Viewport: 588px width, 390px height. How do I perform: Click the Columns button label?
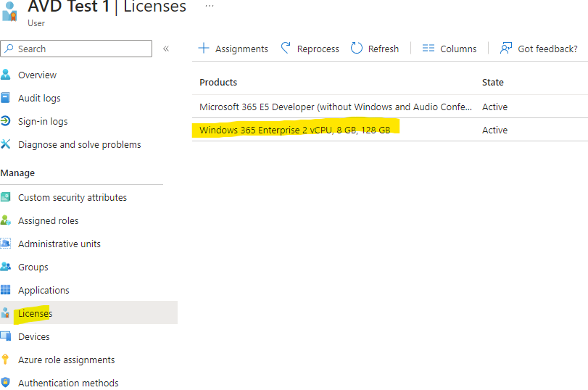[458, 49]
